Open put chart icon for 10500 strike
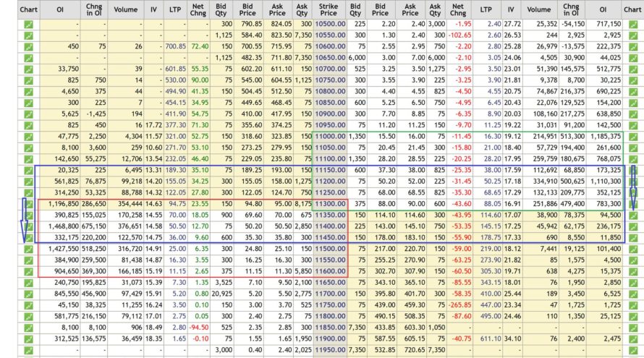This screenshot has width=644, height=358. [x=633, y=24]
